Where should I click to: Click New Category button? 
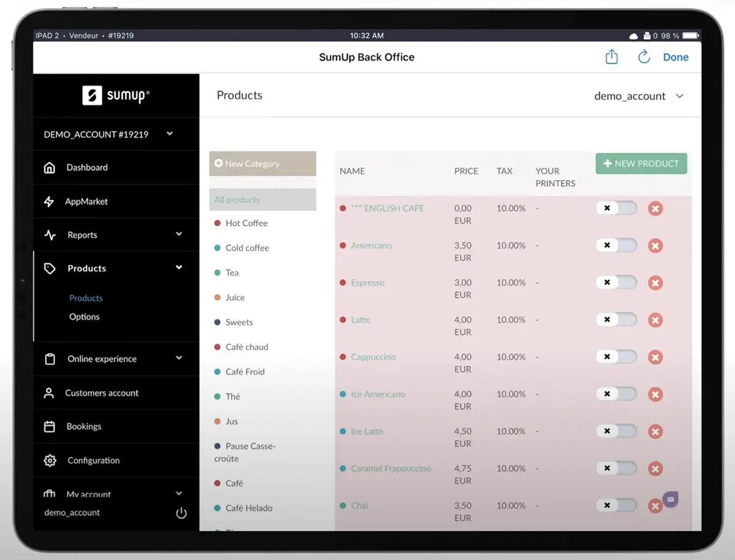tap(263, 163)
